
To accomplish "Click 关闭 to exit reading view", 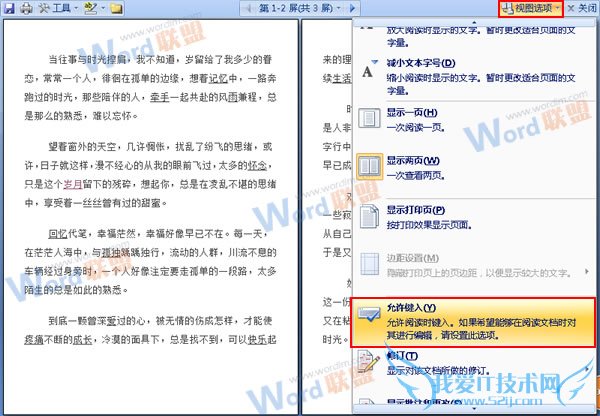I will (x=582, y=8).
